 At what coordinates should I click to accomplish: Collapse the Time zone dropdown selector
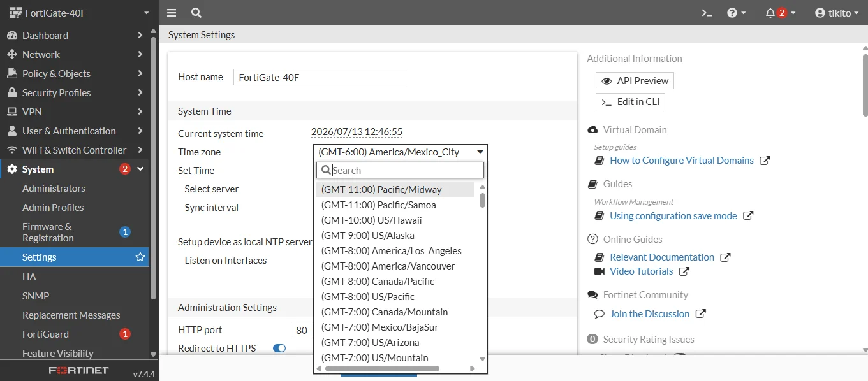point(401,152)
